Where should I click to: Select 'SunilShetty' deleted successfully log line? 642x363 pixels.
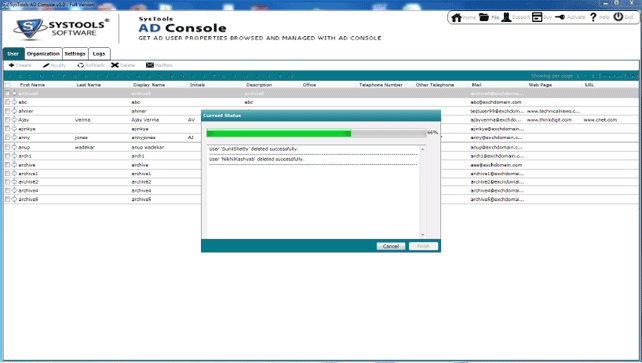(253, 149)
